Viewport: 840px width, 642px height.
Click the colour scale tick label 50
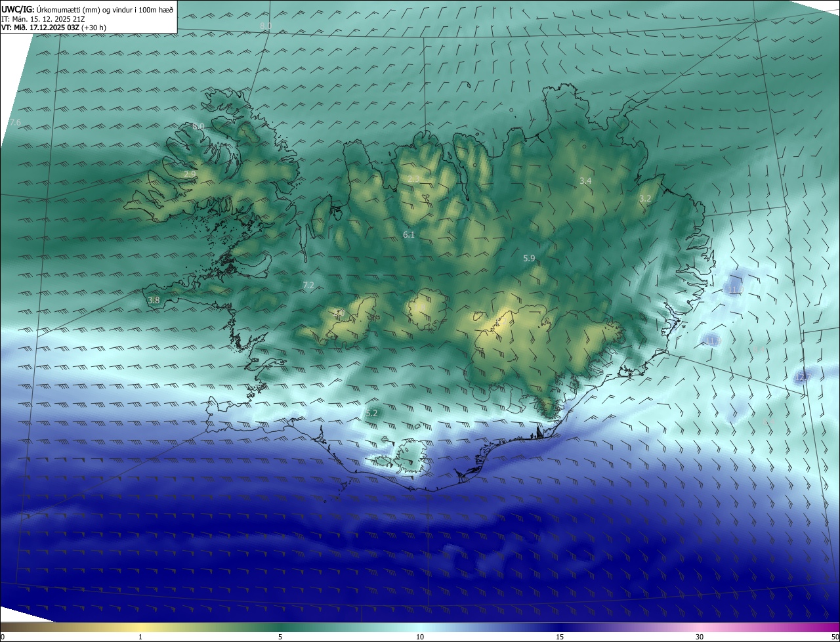point(835,637)
